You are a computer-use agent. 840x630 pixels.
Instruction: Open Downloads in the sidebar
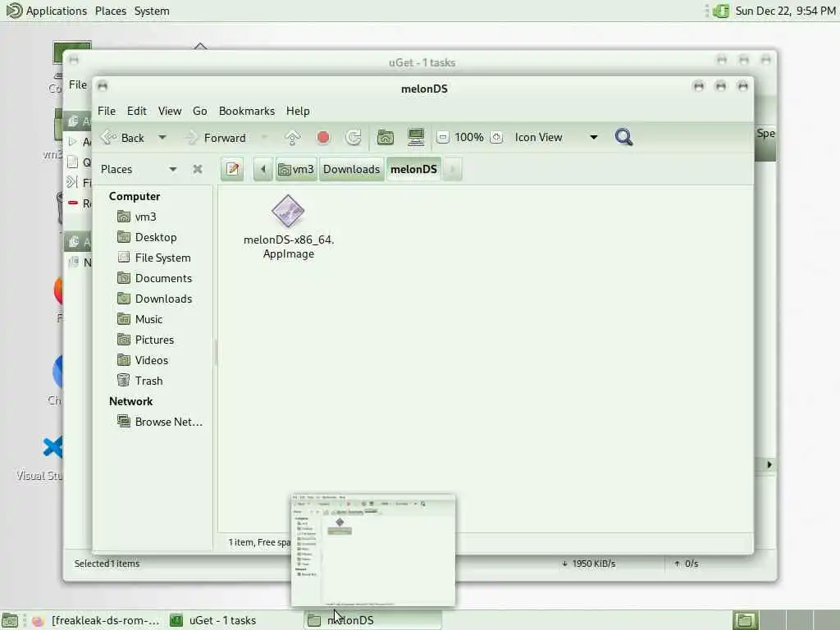[155, 299]
